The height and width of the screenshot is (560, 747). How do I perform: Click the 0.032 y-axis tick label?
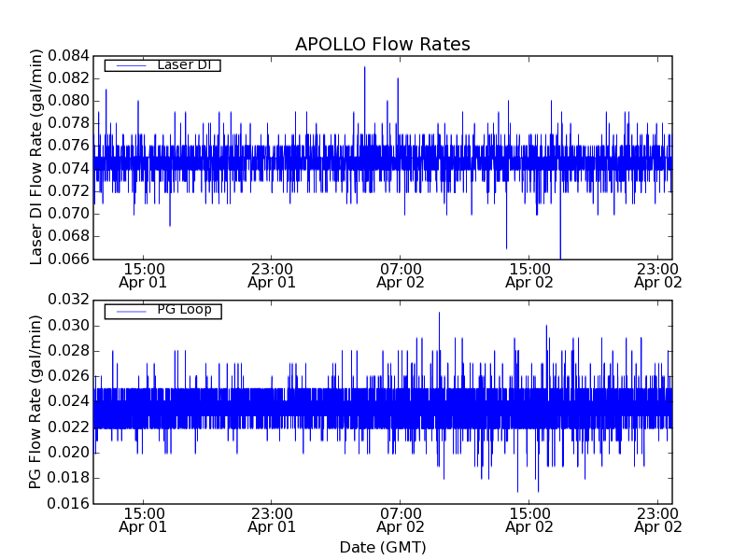tap(68, 300)
